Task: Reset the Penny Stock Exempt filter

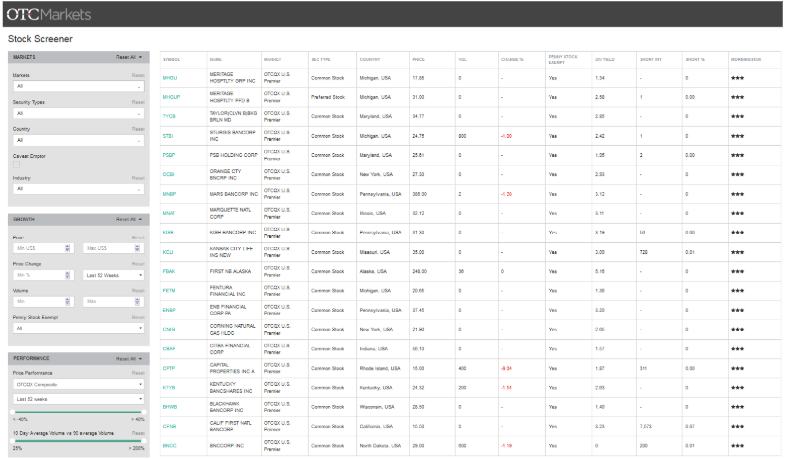Action: [x=138, y=317]
